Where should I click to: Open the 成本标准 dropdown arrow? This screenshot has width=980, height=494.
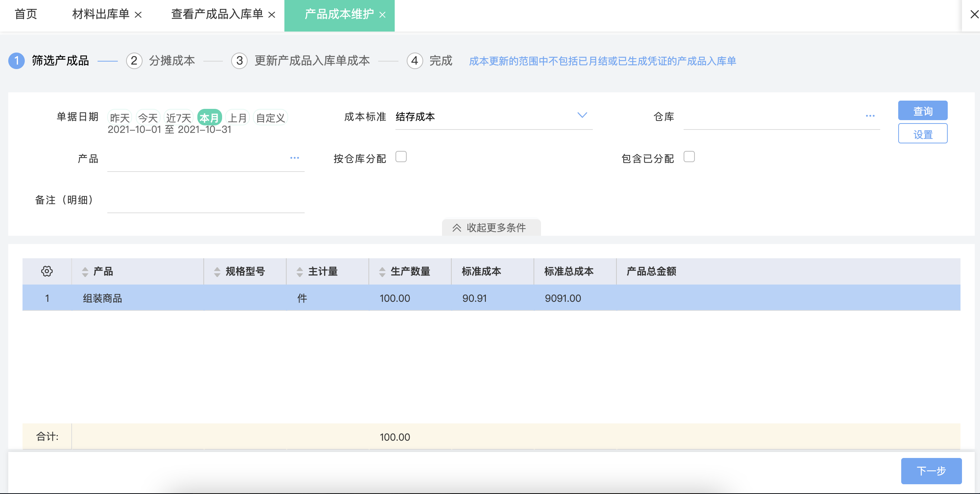[582, 115]
